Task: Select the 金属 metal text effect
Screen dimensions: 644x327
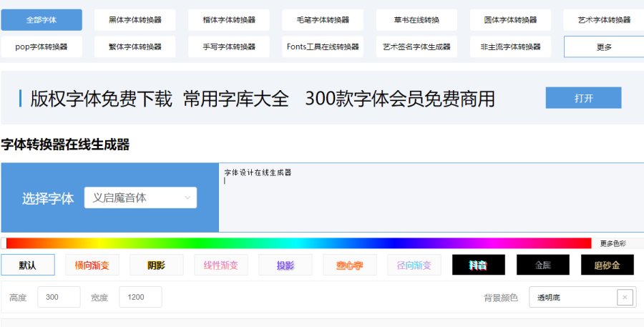Action: [x=543, y=265]
